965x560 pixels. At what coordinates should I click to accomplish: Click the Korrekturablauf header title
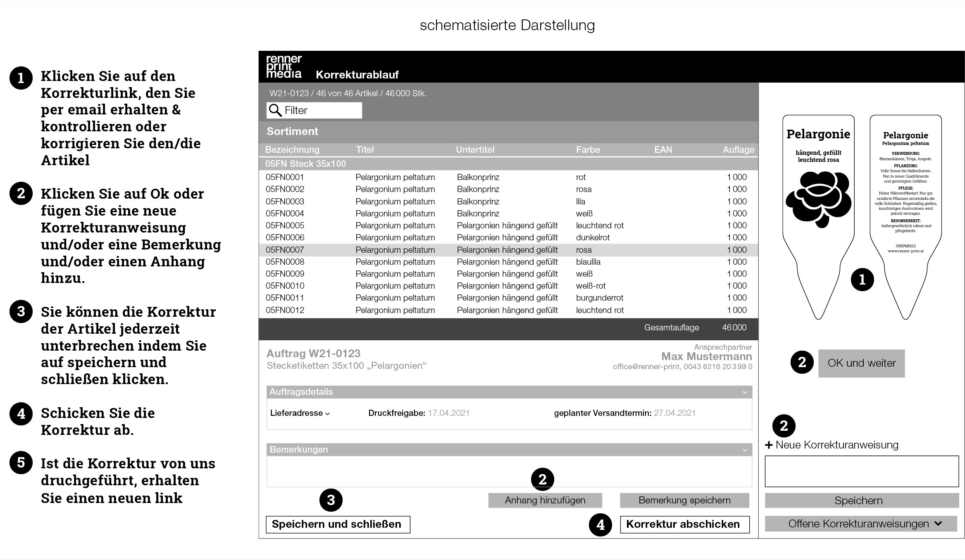coord(357,75)
